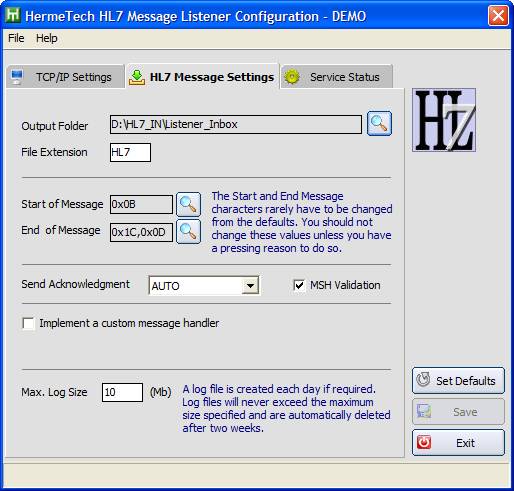Switch to the Service Status tab

click(x=337, y=77)
